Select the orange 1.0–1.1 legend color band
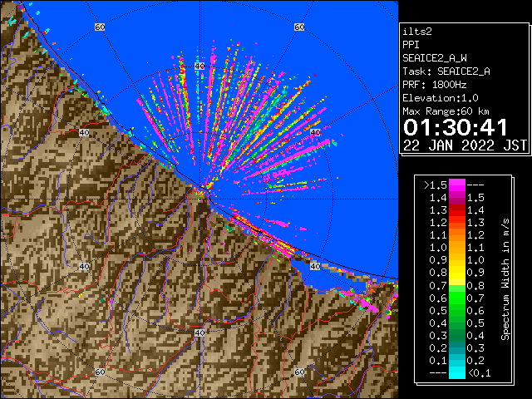 456,248
